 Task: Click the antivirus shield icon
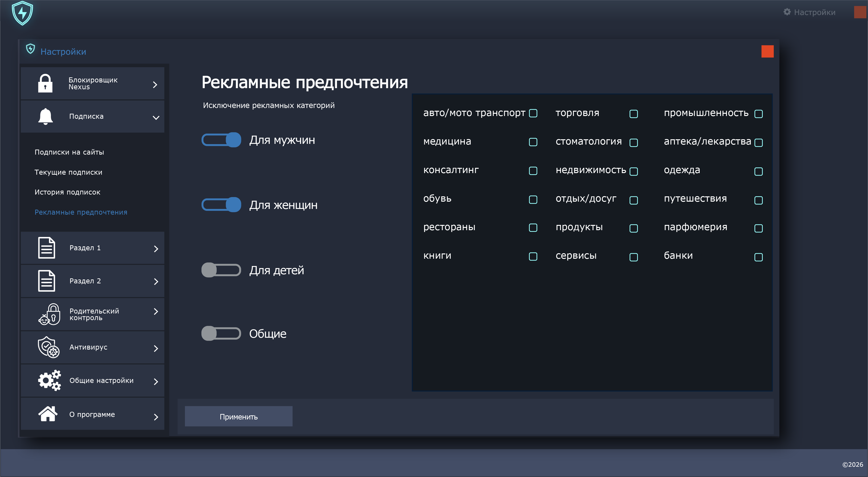click(x=49, y=347)
